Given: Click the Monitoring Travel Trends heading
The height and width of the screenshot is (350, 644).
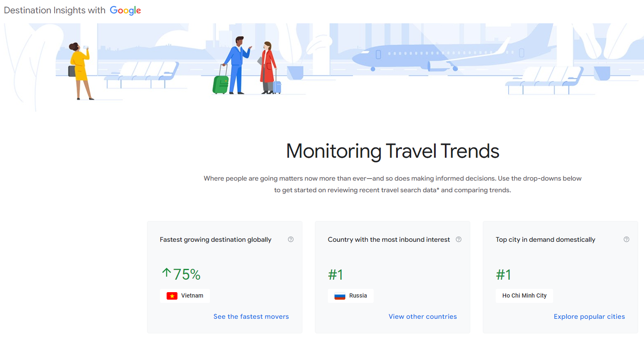Looking at the screenshot, I should 392,151.
